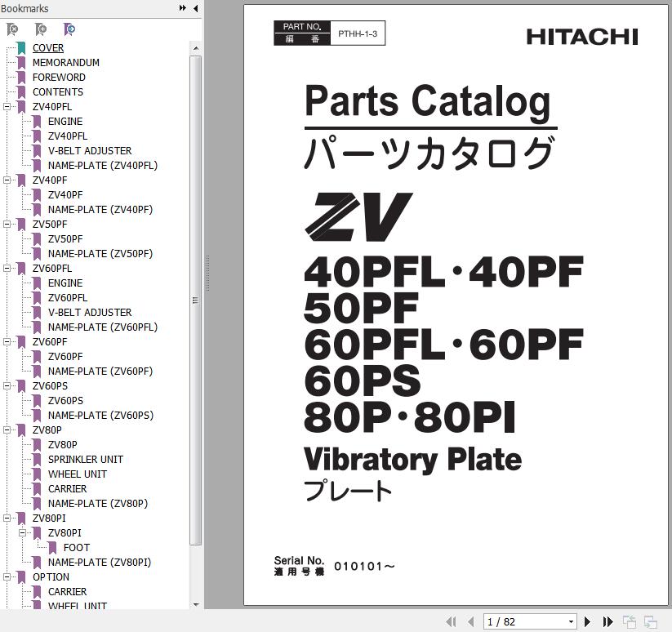This screenshot has width=672, height=632.
Task: Open the NAME-PLATE (ZV40PF) bookmark
Action: tap(100, 210)
